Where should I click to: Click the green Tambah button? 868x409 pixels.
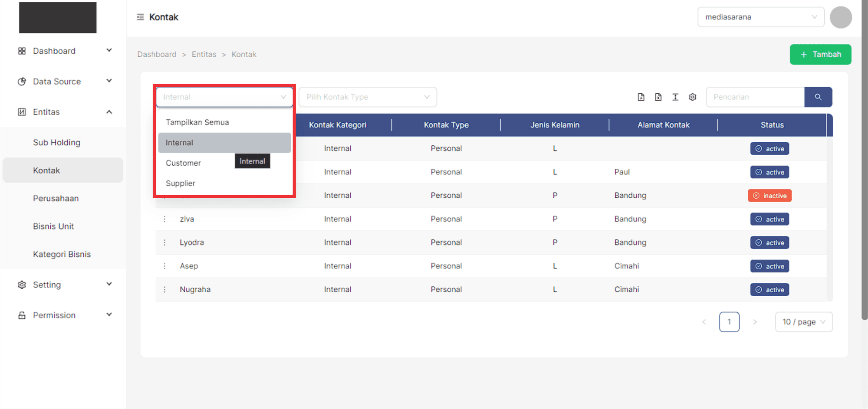[x=820, y=54]
